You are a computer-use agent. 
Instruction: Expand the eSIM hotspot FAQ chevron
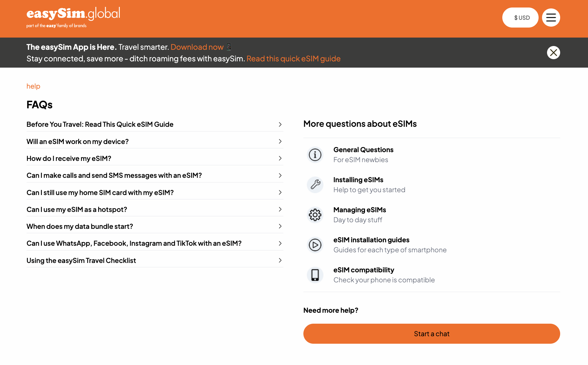pos(280,209)
